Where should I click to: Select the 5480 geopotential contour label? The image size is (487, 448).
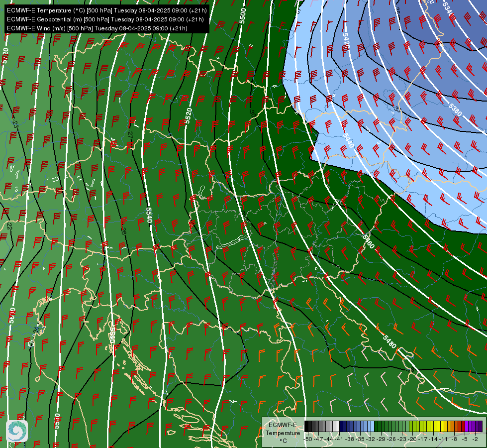click(390, 341)
